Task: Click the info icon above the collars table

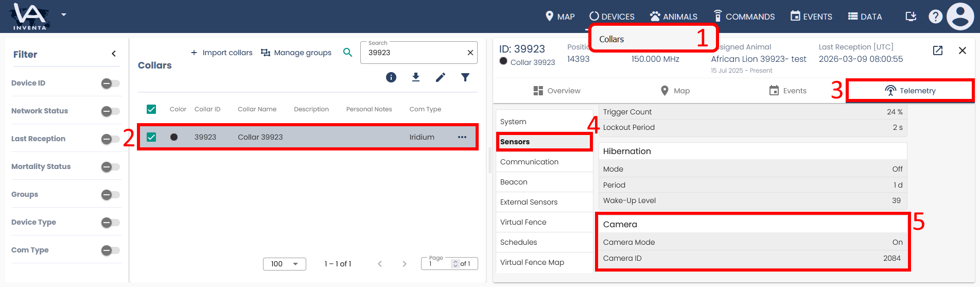Action: pos(391,77)
